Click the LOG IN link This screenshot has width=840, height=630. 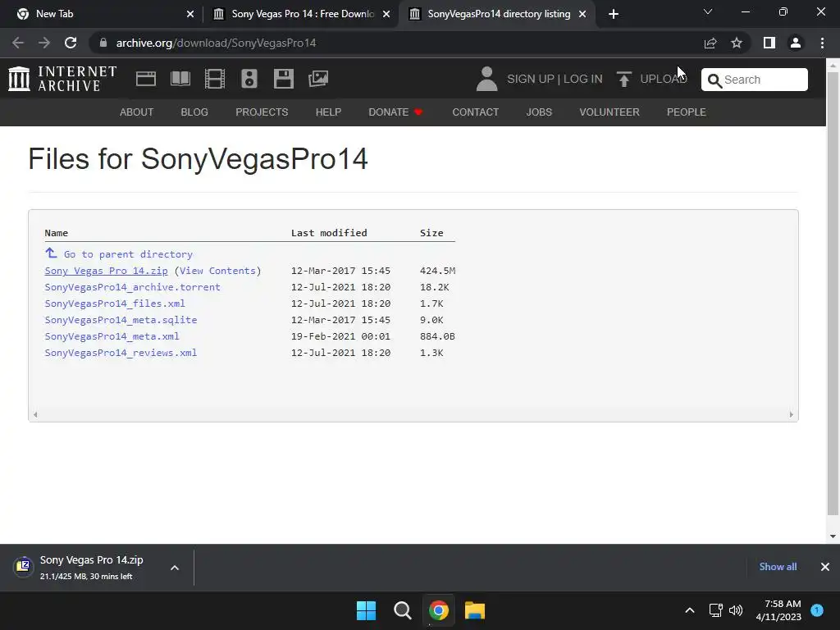click(x=583, y=80)
